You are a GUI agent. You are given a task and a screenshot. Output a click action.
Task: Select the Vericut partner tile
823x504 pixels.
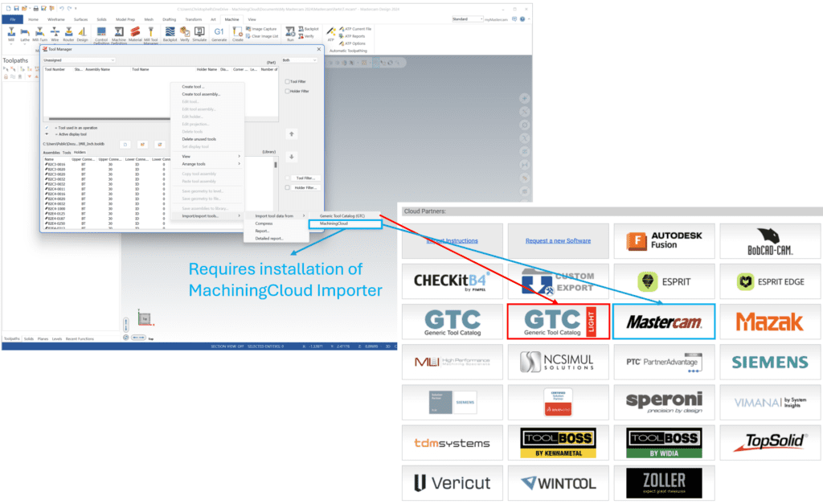(452, 483)
